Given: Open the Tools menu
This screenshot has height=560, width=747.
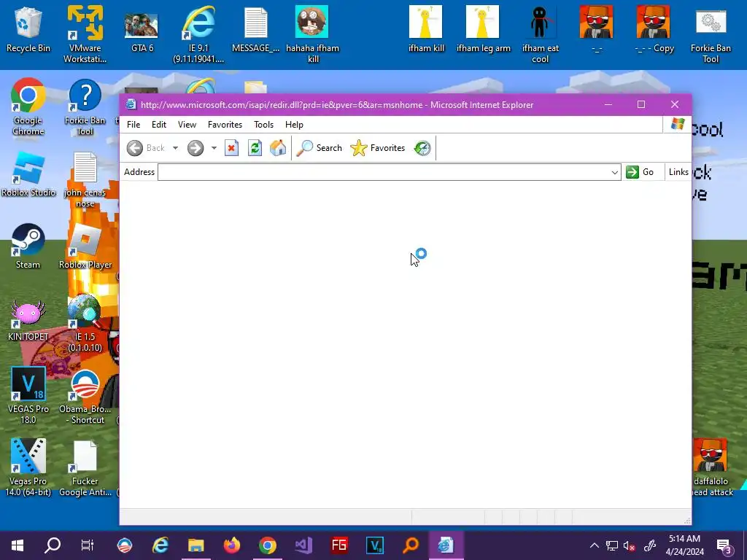Looking at the screenshot, I should pos(263,125).
